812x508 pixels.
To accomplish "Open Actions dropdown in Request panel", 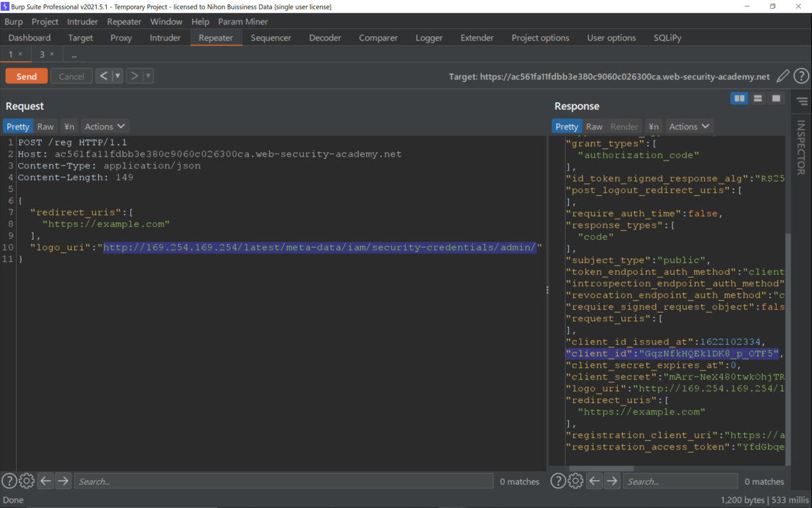I will pyautogui.click(x=105, y=127).
